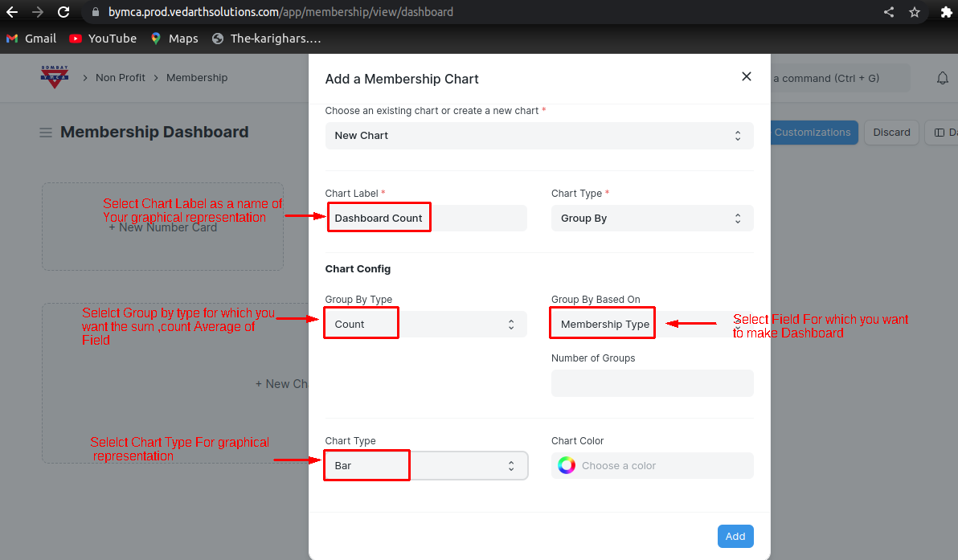
Task: Bookmark this page with star icon
Action: [x=915, y=12]
